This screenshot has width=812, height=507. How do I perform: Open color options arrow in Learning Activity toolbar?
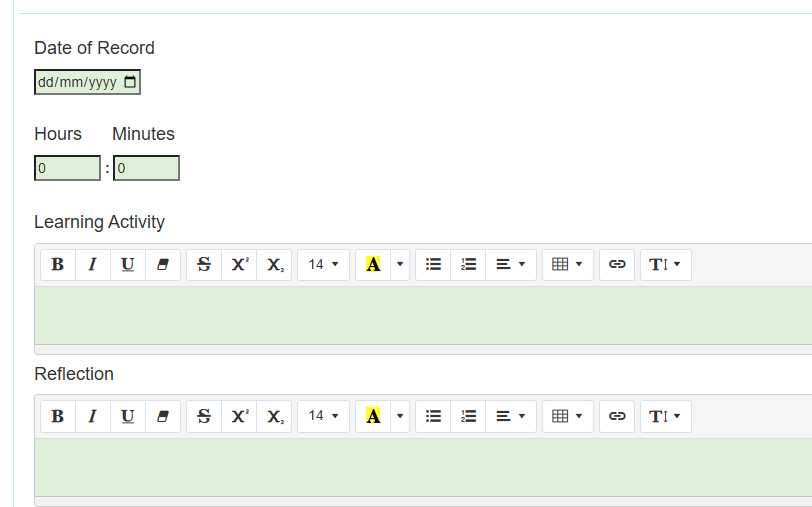[x=400, y=265]
